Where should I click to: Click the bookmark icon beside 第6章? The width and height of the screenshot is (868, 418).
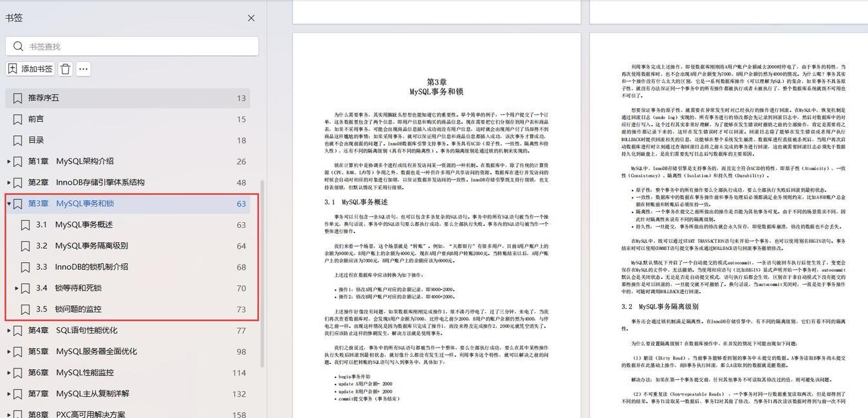coord(17,374)
